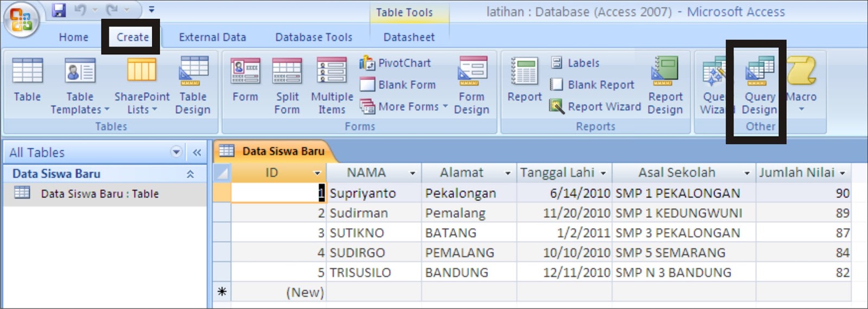Screen dimensions: 868x309
Task: Click the new record row selector with asterisk
Action: click(221, 292)
